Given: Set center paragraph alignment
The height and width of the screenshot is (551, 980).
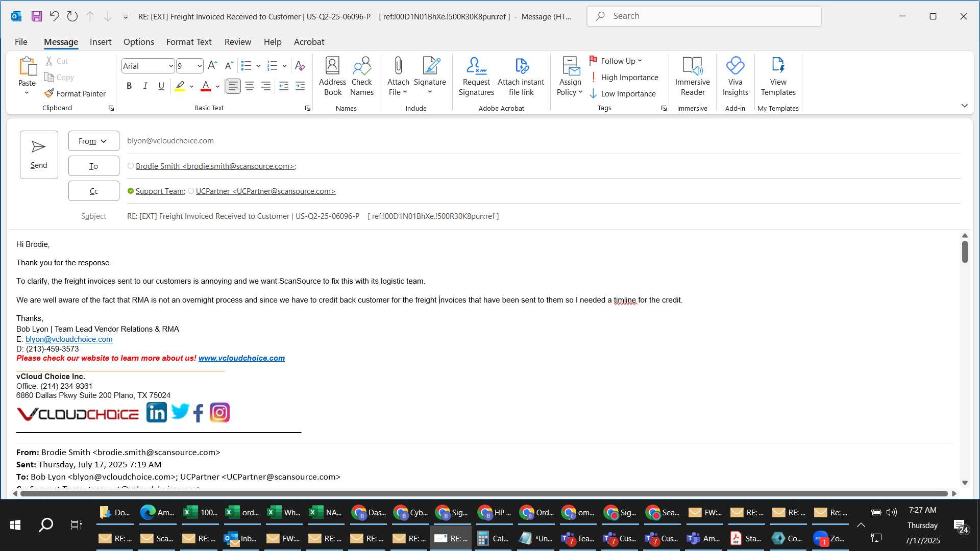Looking at the screenshot, I should click(250, 86).
